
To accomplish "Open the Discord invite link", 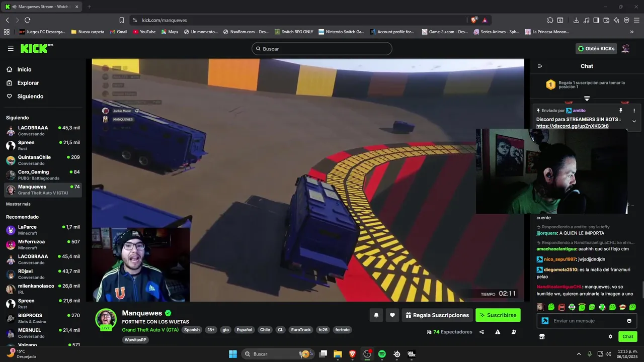I will pos(572,126).
